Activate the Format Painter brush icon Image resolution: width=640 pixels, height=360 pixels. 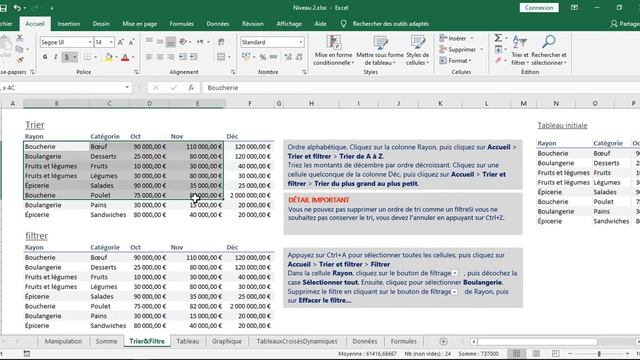tap(20, 60)
